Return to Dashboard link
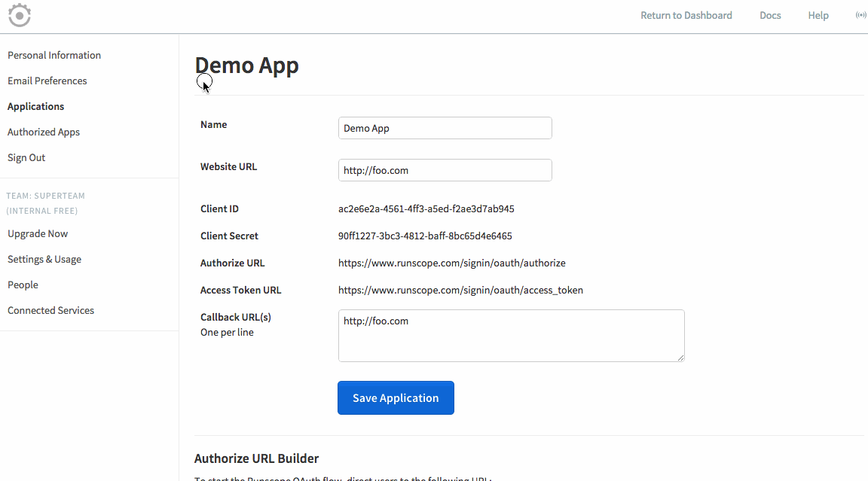Screen dimensions: 868x481 tap(686, 16)
